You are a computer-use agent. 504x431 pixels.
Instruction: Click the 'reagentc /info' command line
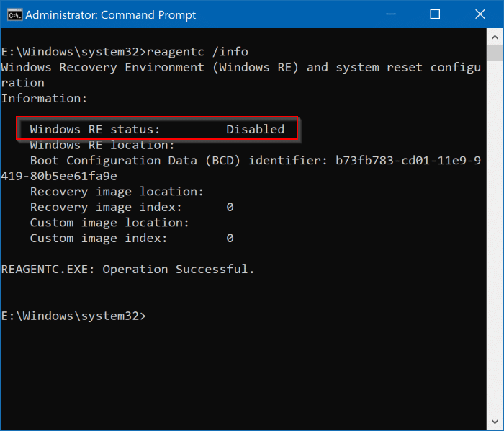(125, 52)
